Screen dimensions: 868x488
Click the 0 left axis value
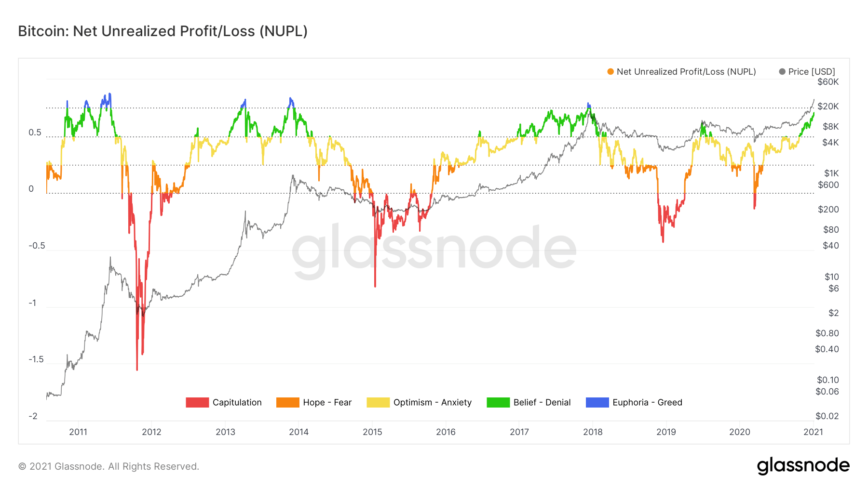pos(31,189)
